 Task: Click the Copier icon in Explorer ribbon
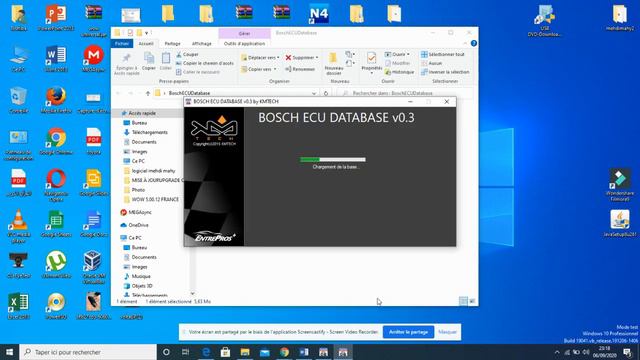pos(149,61)
